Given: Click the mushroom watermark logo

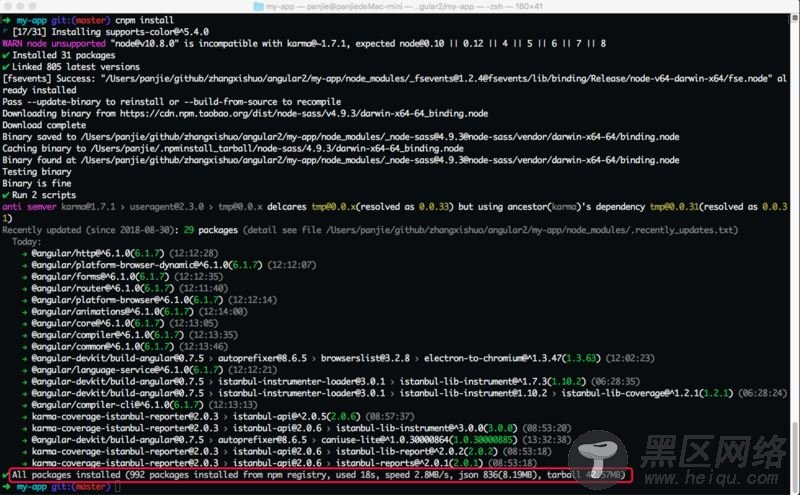Looking at the screenshot, I should coord(597,458).
